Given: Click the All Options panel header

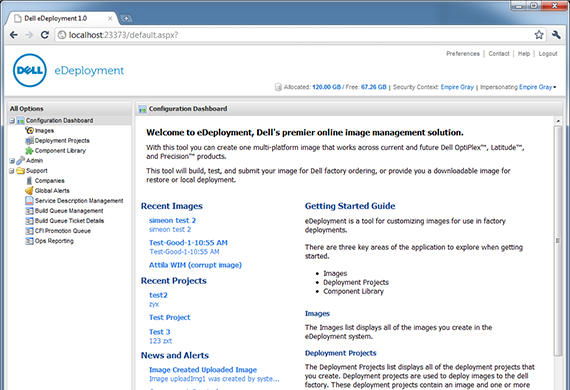Looking at the screenshot, I should pos(69,109).
